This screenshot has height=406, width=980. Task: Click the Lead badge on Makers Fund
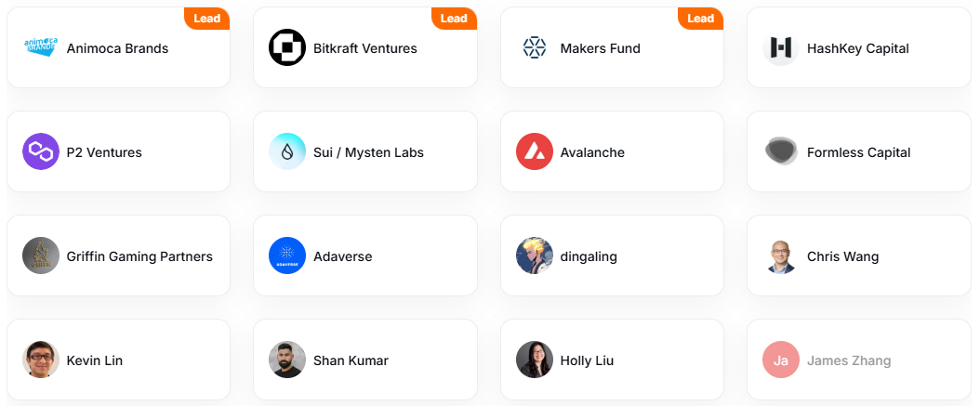point(701,18)
